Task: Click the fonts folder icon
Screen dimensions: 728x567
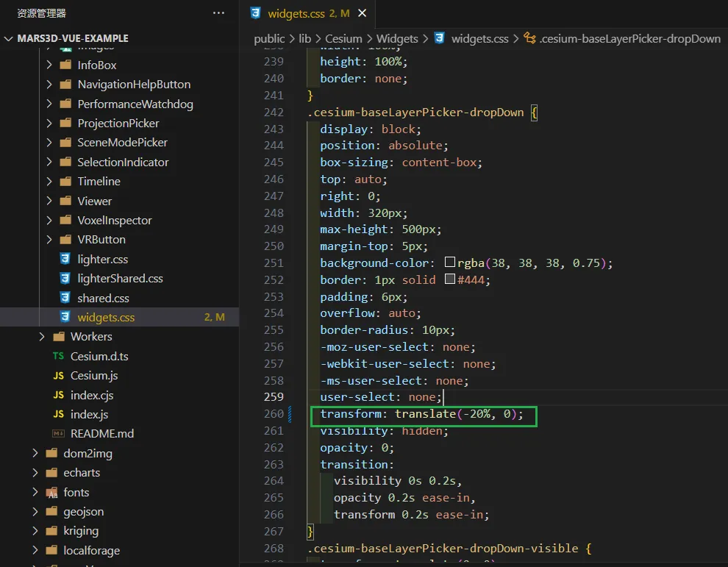Action: tap(51, 492)
